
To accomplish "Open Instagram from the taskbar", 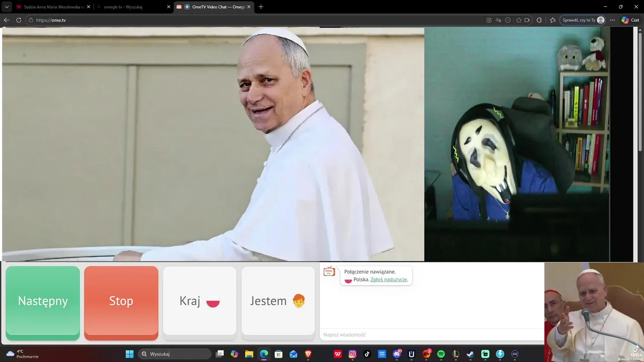I will point(352,354).
